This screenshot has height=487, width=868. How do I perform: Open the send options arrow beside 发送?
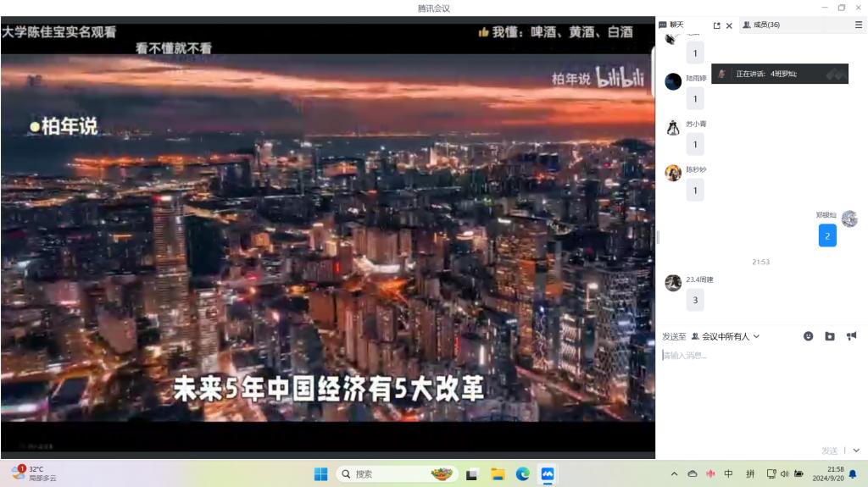point(856,451)
